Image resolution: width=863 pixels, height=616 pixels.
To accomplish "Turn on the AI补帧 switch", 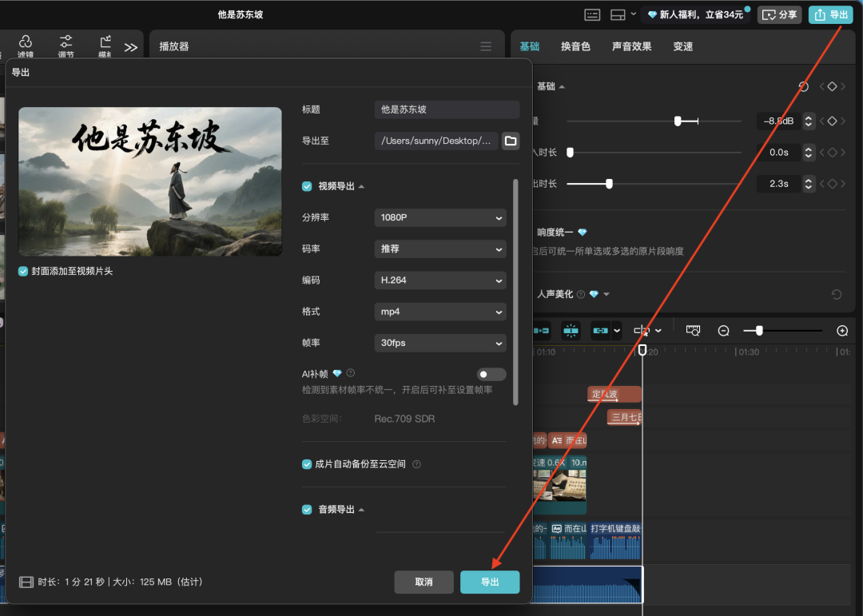I will (491, 374).
